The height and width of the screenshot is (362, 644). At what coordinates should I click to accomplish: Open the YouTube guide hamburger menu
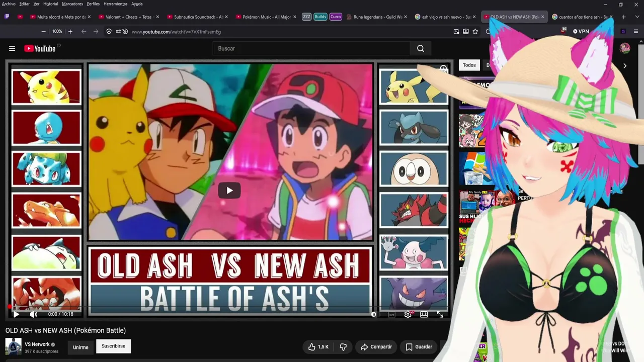click(x=12, y=48)
